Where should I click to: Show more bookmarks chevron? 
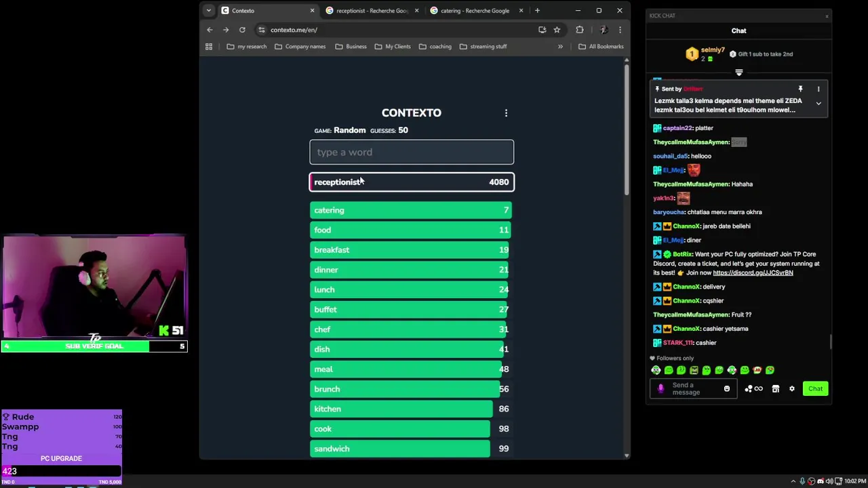[x=560, y=47]
